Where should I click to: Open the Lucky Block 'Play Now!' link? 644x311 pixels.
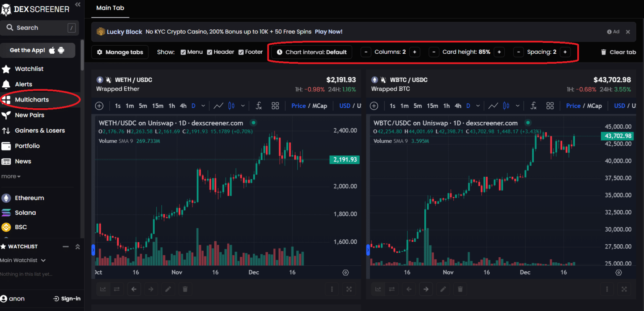coord(328,31)
